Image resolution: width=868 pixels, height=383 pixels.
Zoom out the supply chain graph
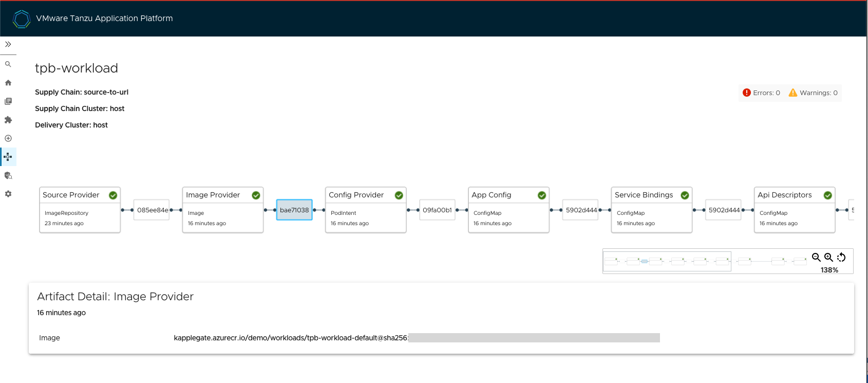click(816, 258)
